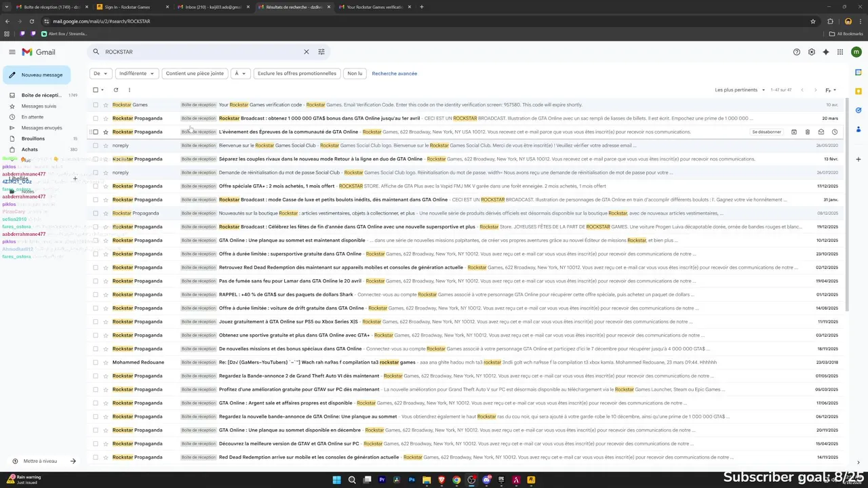Open Google Tasks side panel icon
This screenshot has width=868, height=488.
point(859,110)
